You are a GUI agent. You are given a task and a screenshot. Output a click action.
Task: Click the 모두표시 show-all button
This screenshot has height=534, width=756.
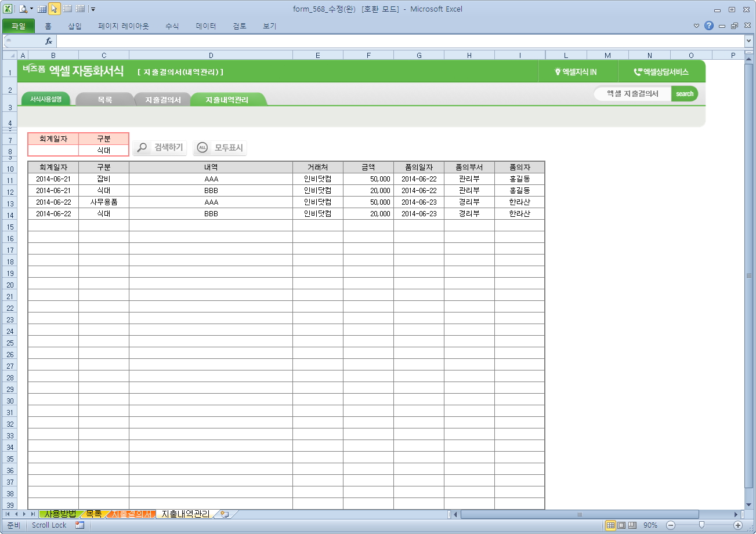tap(220, 148)
